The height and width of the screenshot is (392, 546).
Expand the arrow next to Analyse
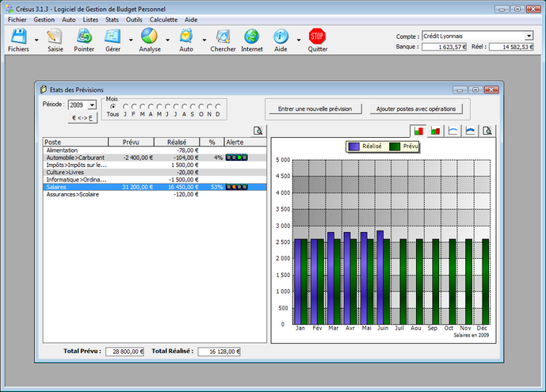pyautogui.click(x=167, y=40)
